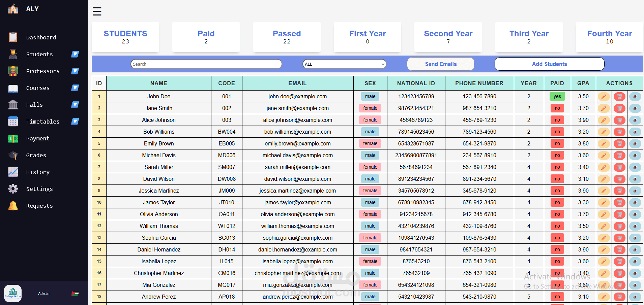Open the Settings menu item

(x=39, y=189)
